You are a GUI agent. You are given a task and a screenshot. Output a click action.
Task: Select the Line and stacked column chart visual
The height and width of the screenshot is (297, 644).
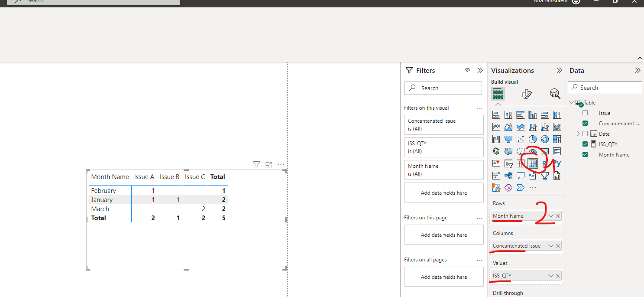(x=533, y=127)
